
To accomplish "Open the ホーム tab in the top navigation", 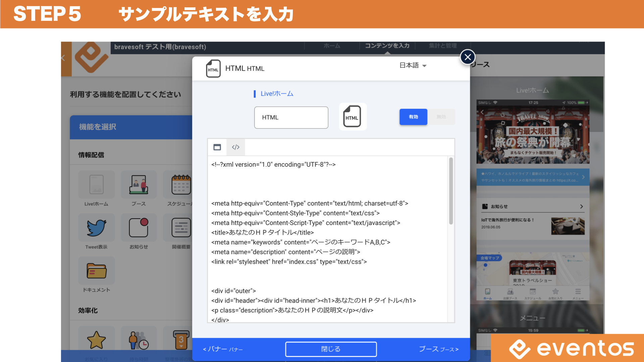I will [x=332, y=46].
